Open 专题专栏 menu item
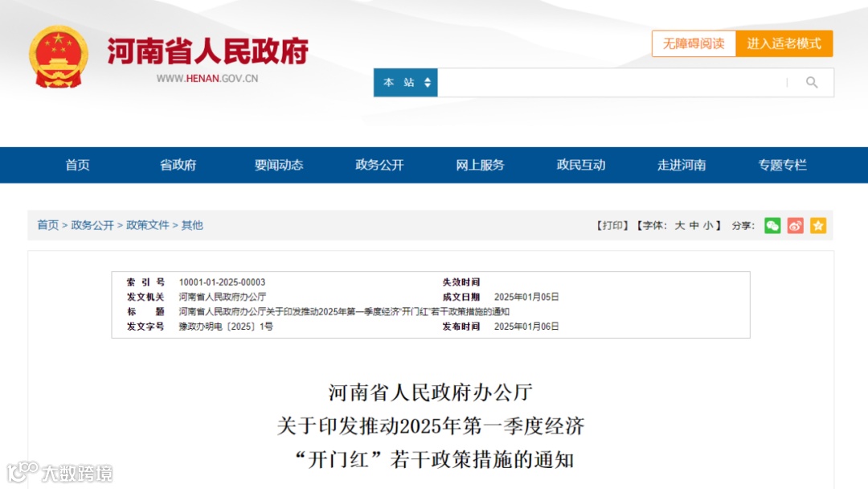 782,165
